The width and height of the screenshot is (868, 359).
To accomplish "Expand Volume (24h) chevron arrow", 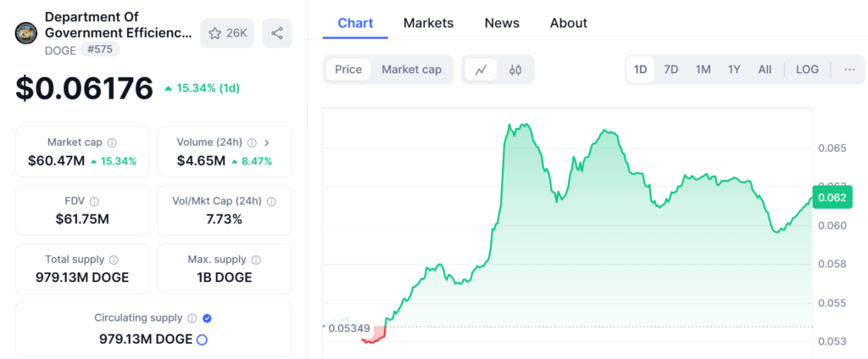I will point(267,143).
